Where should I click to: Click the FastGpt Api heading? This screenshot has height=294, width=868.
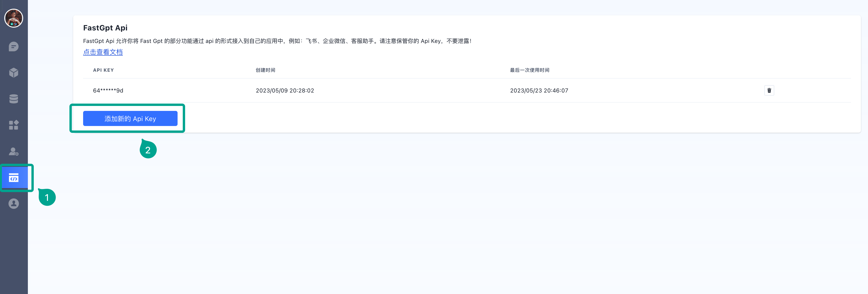coord(105,28)
